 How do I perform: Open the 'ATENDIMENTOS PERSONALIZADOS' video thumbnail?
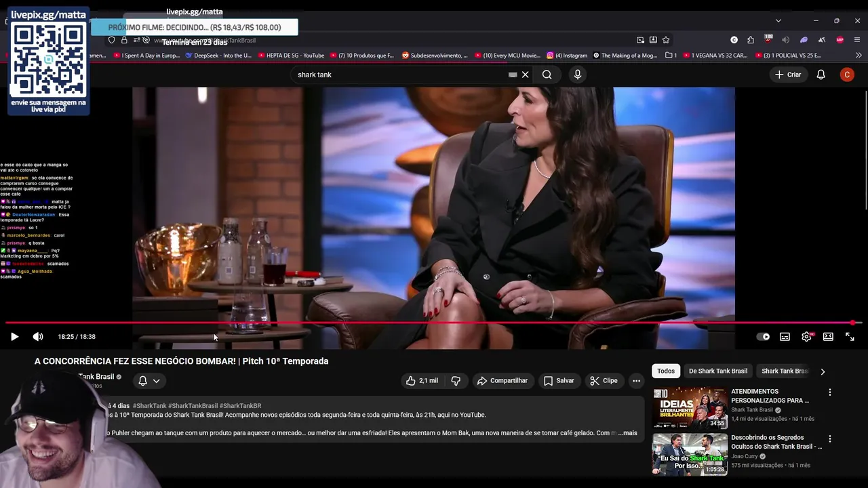690,408
